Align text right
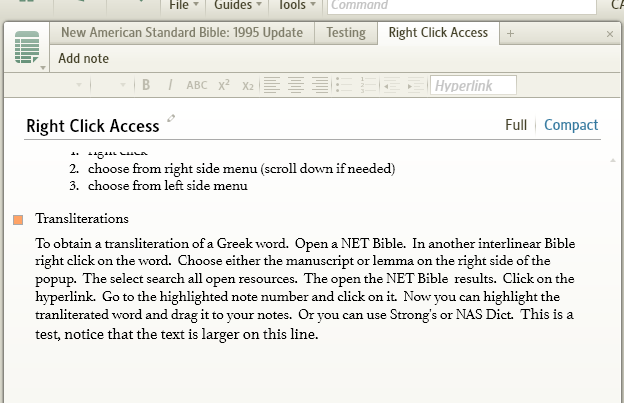 [x=320, y=85]
